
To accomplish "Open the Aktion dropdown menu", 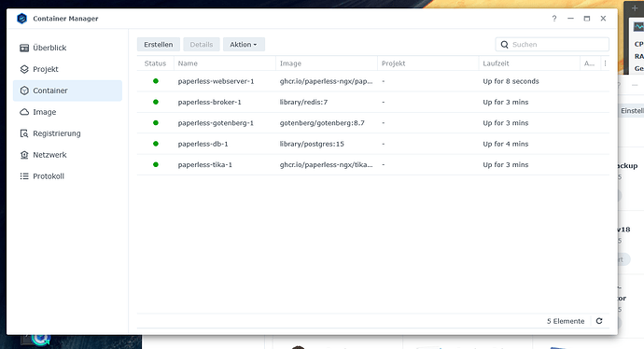I will pyautogui.click(x=244, y=45).
